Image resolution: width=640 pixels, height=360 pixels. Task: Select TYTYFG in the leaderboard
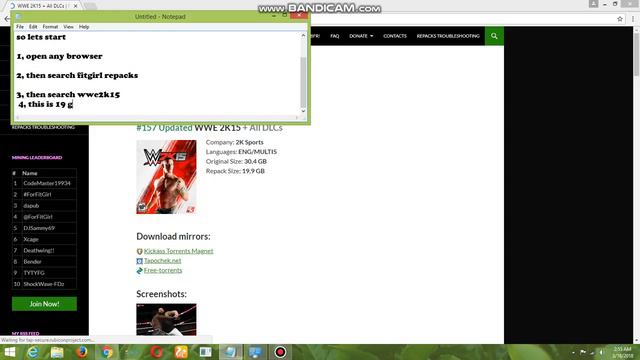coord(34,273)
